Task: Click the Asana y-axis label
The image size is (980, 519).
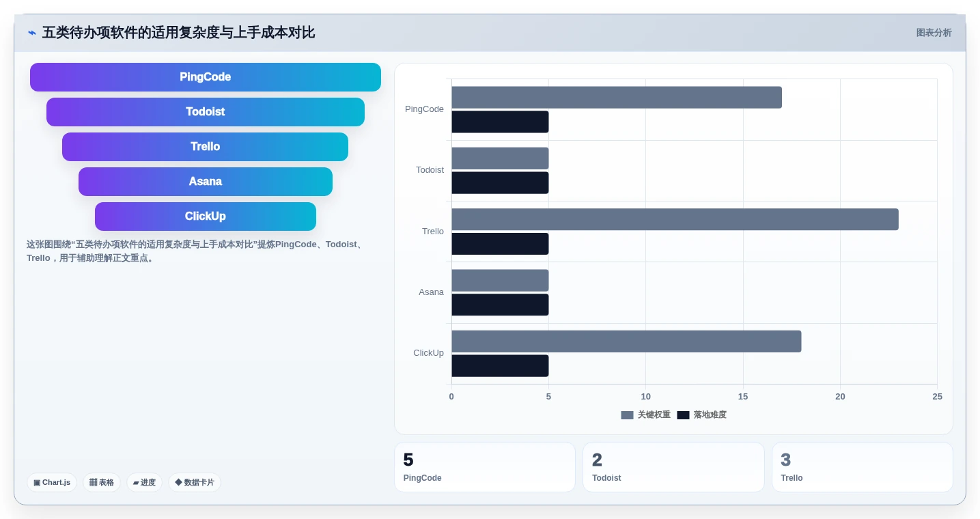Action: tap(431, 292)
